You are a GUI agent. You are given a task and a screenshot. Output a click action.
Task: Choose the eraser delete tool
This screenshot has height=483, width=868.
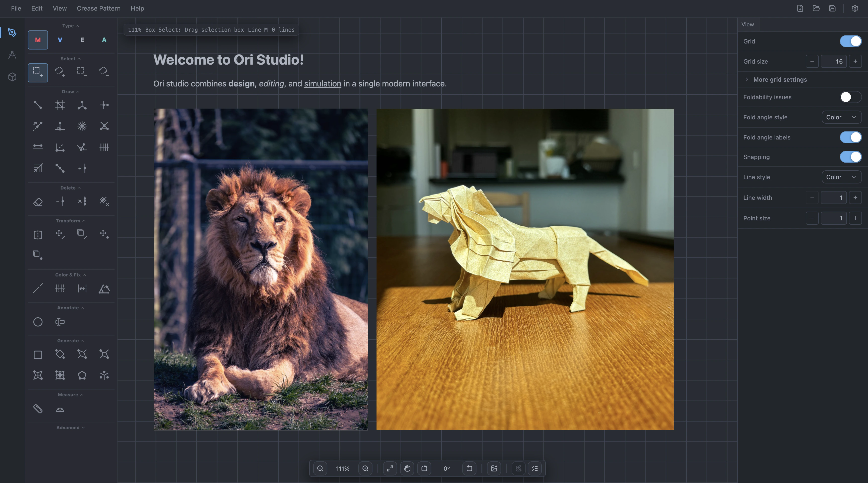click(38, 202)
